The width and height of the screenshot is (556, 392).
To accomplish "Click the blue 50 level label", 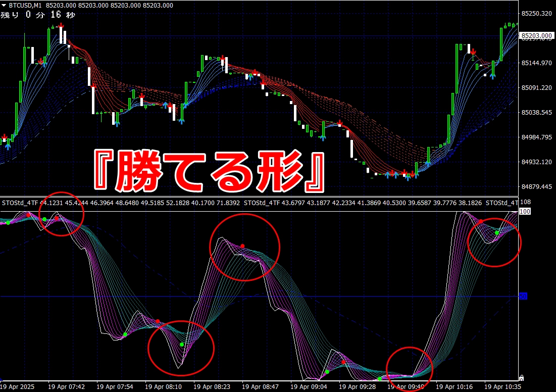I will pyautogui.click(x=523, y=296).
